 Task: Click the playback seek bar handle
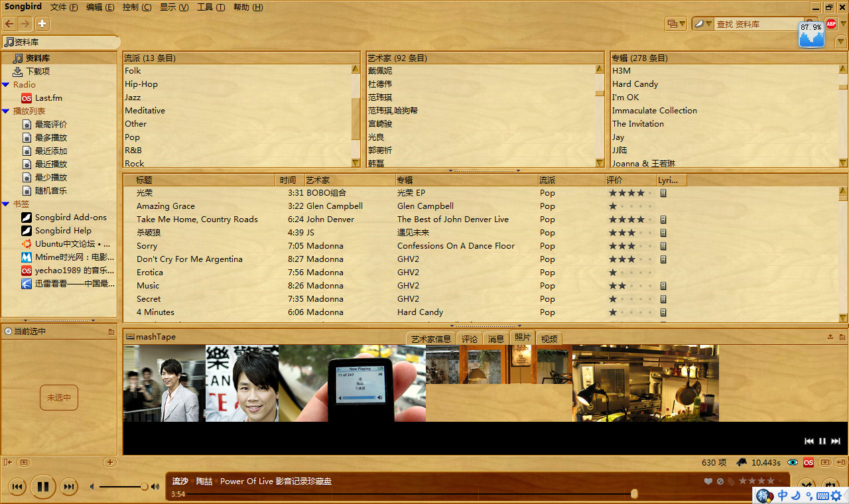[634, 493]
